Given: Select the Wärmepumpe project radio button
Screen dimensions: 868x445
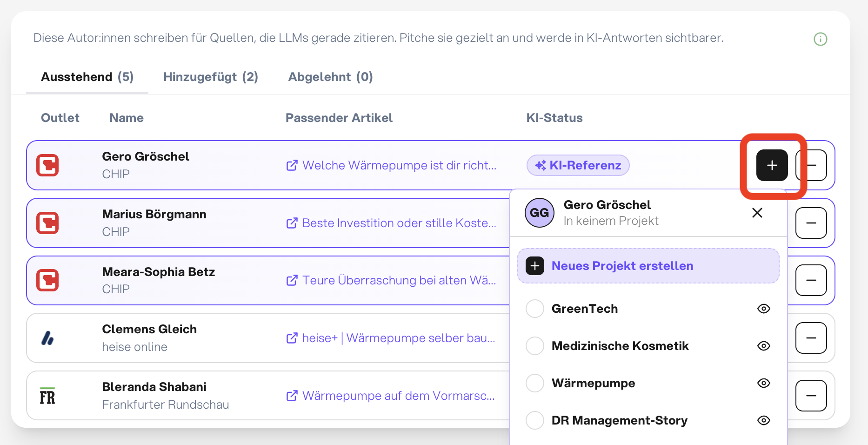Looking at the screenshot, I should click(x=534, y=383).
